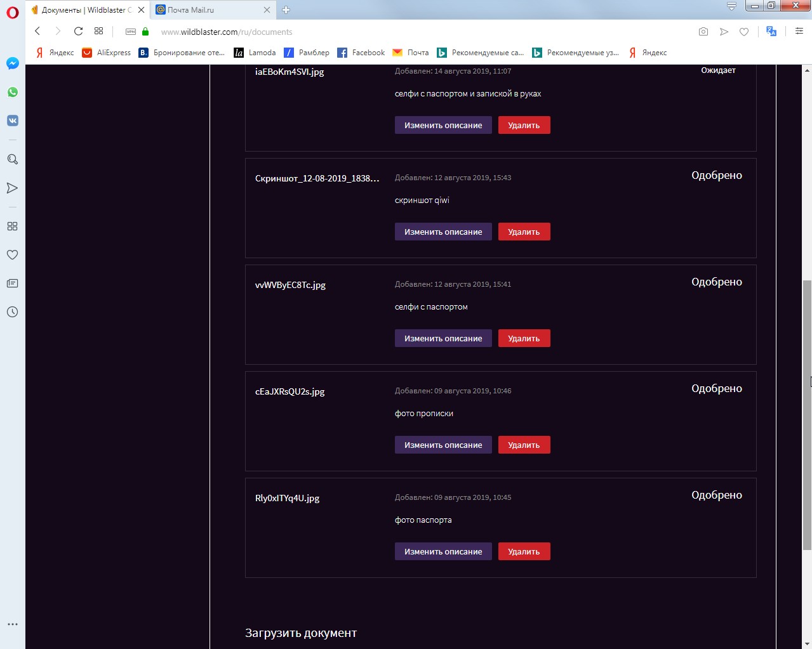Image resolution: width=812 pixels, height=649 pixels.
Task: Open Bookmarks heart in sidebar
Action: pos(13,254)
